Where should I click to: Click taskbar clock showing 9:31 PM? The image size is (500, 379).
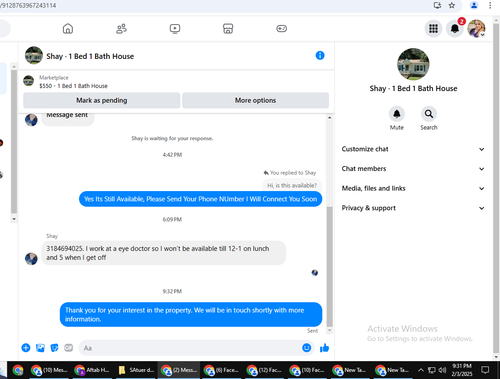(462, 370)
